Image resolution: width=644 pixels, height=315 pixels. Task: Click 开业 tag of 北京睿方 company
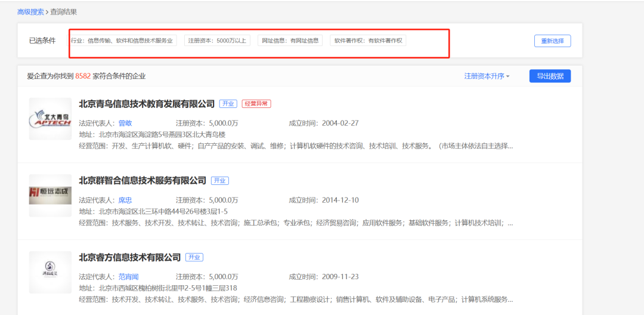coord(194,258)
